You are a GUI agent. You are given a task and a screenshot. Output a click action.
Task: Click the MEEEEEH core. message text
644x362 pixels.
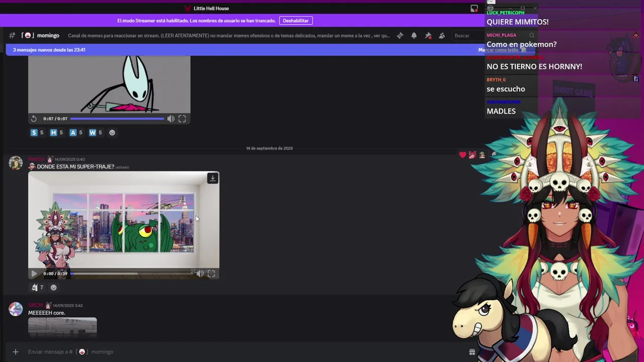click(47, 313)
